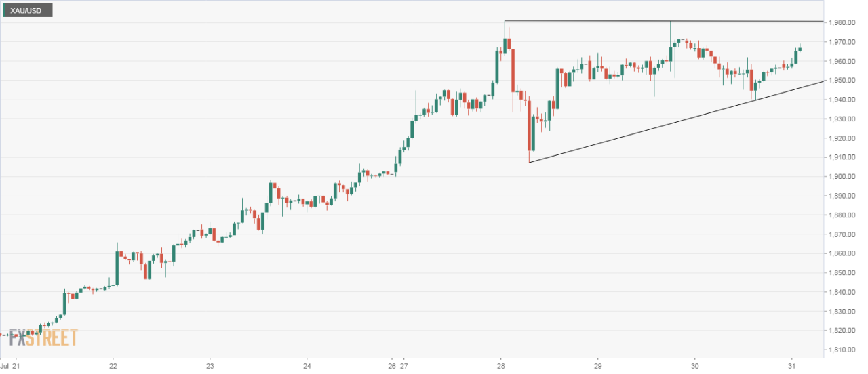Select the 30 date axis label

(x=694, y=362)
